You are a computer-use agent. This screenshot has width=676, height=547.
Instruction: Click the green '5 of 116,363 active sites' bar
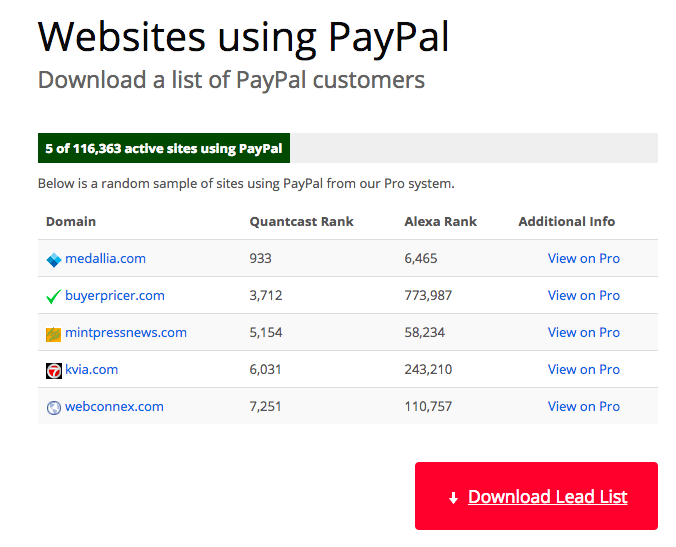tap(164, 148)
